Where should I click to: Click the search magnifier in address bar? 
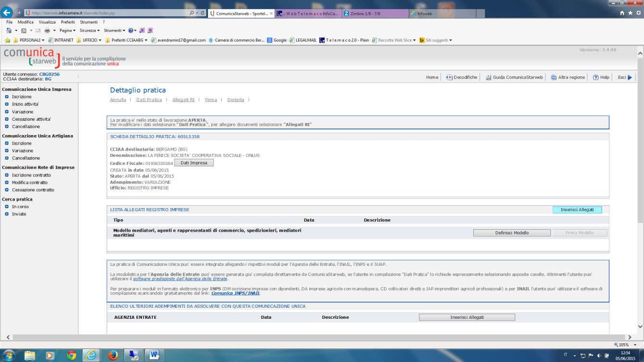192,13
